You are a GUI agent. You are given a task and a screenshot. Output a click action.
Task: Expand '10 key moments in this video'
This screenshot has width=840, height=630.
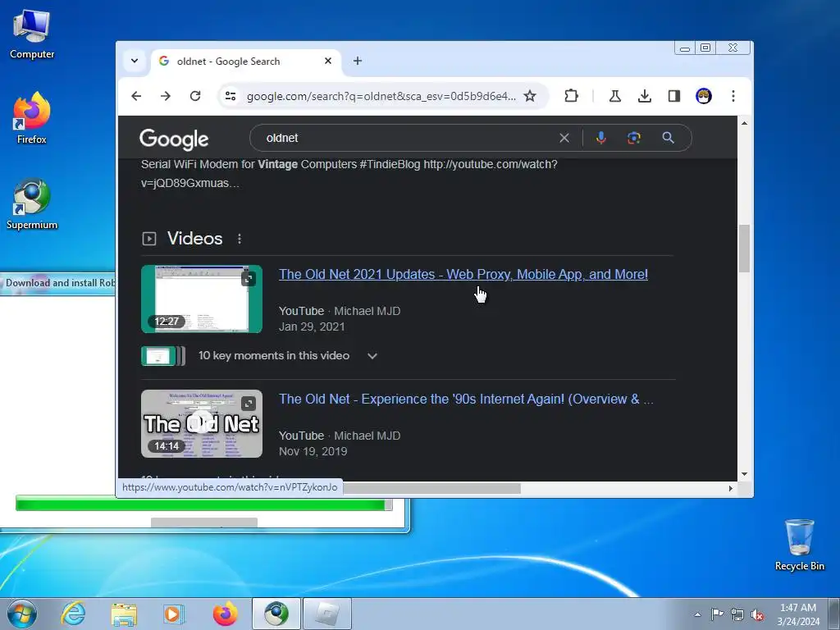click(260, 356)
